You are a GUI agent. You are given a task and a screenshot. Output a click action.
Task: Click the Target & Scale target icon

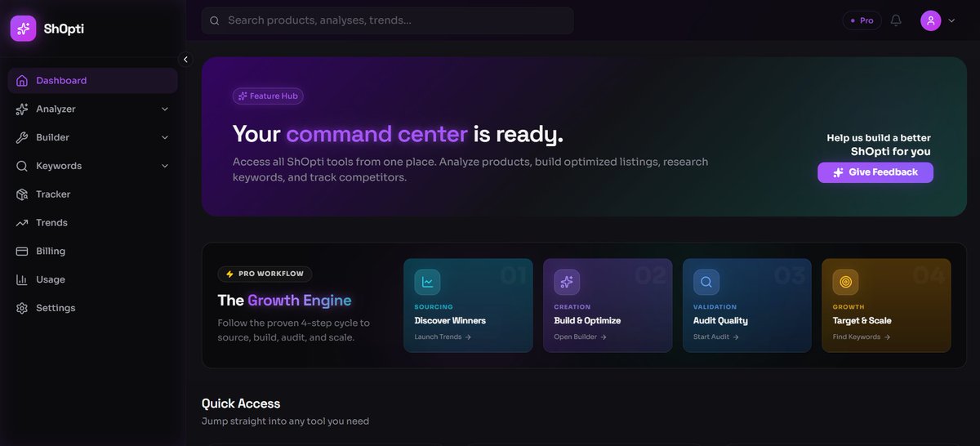pyautogui.click(x=845, y=282)
